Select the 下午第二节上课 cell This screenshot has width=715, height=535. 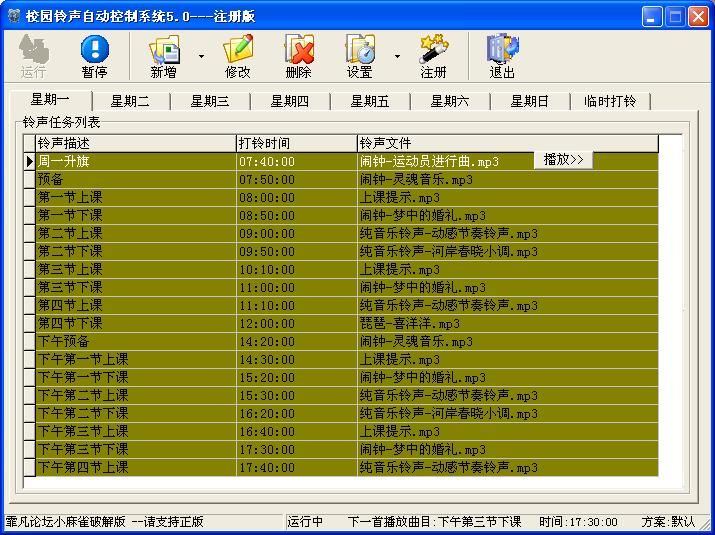(136, 395)
